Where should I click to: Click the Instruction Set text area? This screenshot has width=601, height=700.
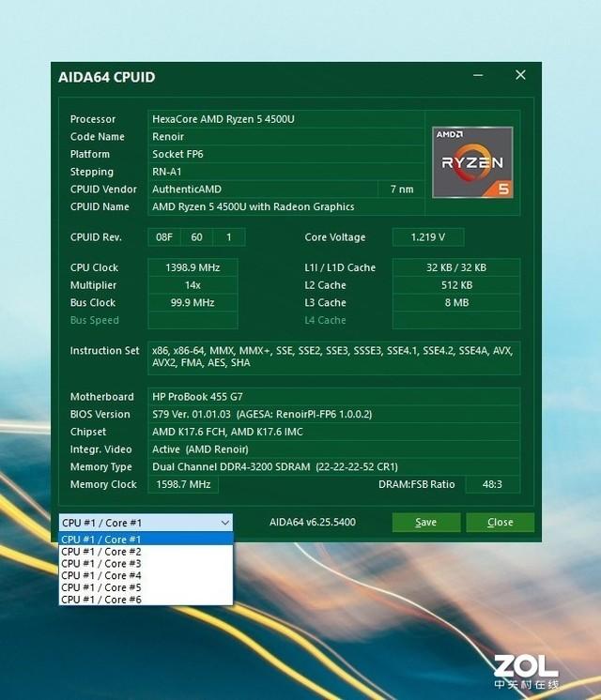pos(333,357)
